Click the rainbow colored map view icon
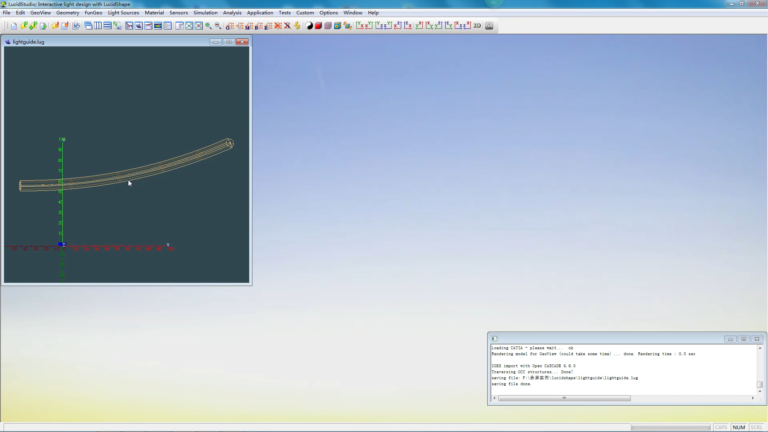768x432 pixels. click(x=158, y=25)
